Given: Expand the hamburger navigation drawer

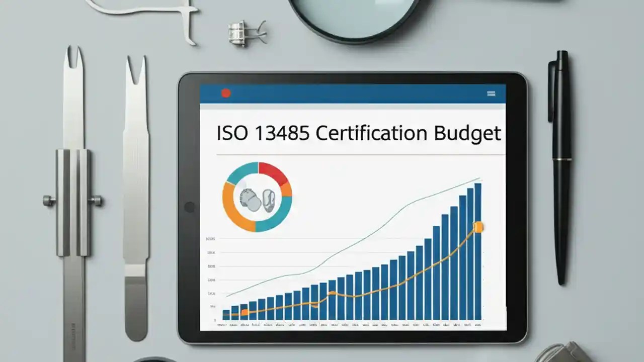Looking at the screenshot, I should [491, 93].
